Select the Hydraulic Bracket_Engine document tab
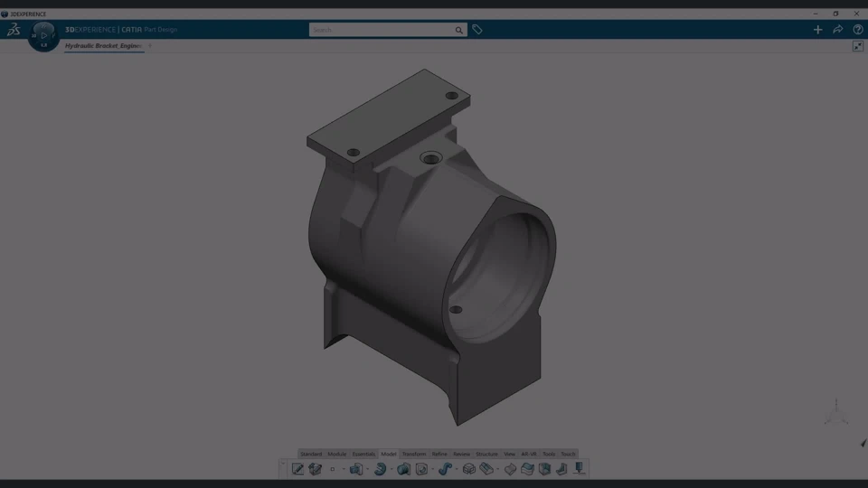This screenshot has height=488, width=868. (103, 46)
